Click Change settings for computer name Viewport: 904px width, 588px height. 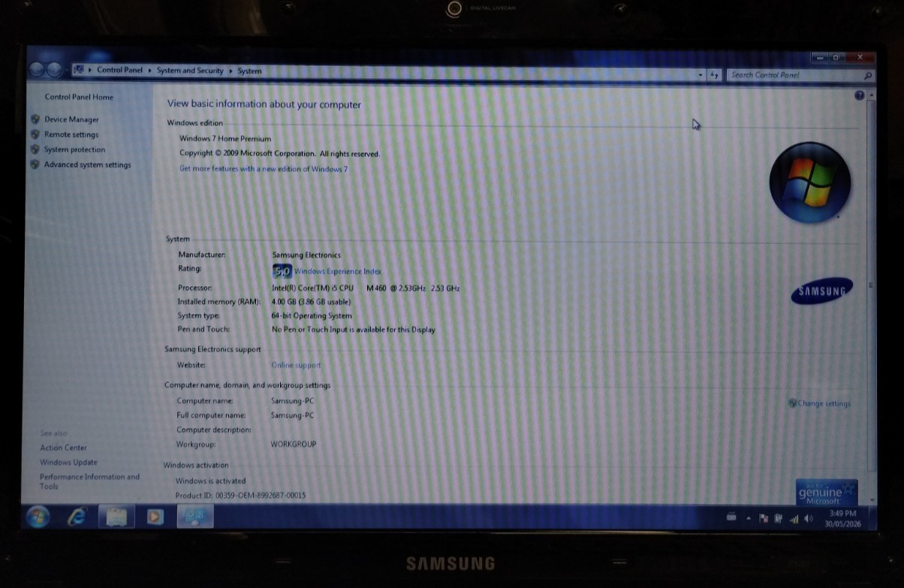pyautogui.click(x=824, y=403)
